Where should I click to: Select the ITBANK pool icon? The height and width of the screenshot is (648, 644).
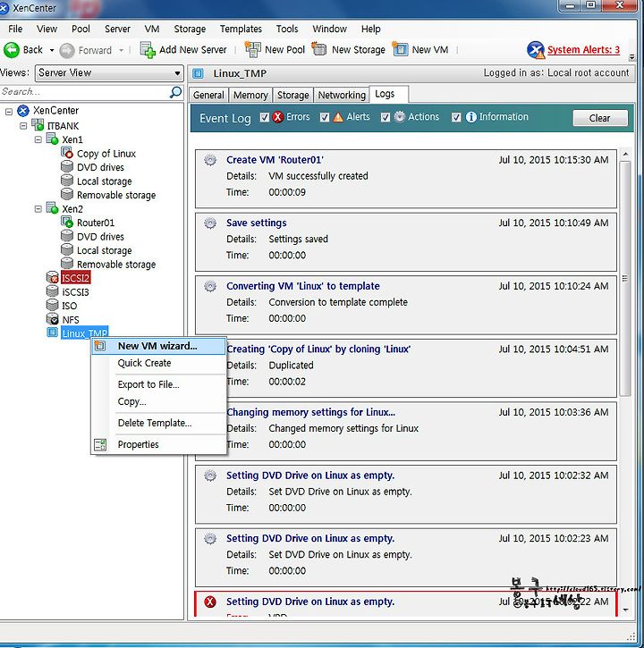38,125
